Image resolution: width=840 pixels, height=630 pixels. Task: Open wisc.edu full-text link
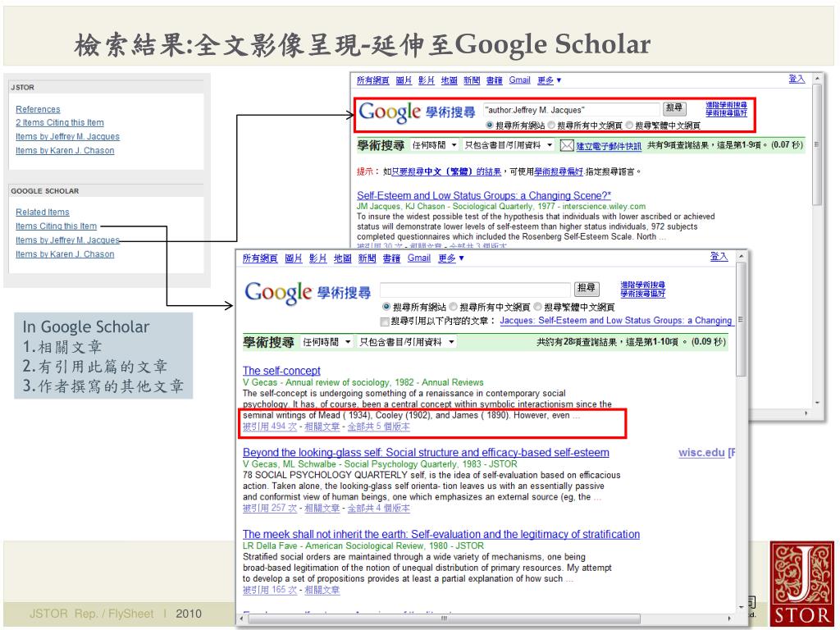click(x=701, y=453)
